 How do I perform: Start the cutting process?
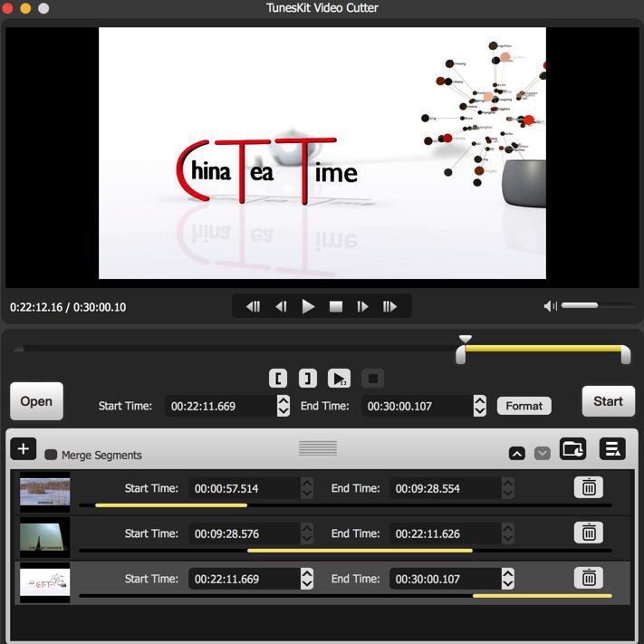(x=609, y=401)
